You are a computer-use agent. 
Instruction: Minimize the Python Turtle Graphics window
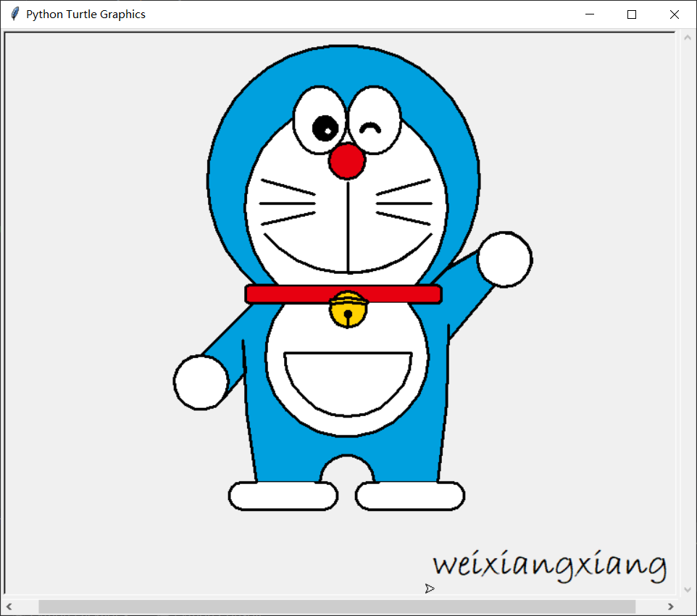590,14
